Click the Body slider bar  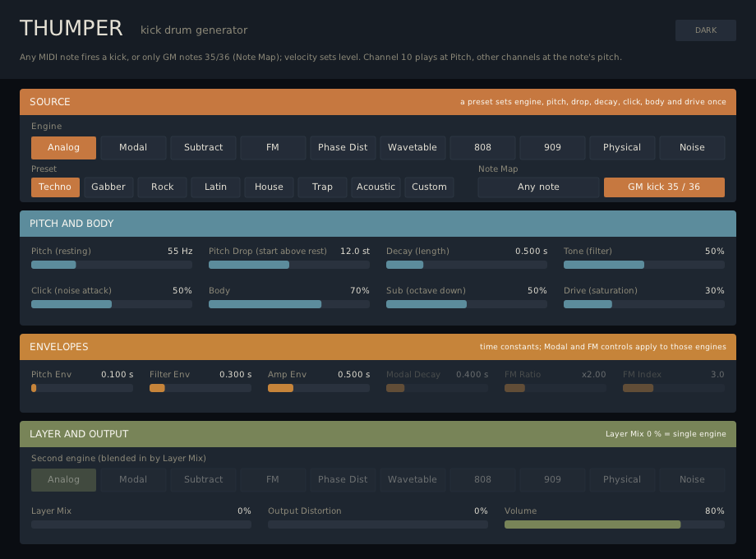(289, 304)
